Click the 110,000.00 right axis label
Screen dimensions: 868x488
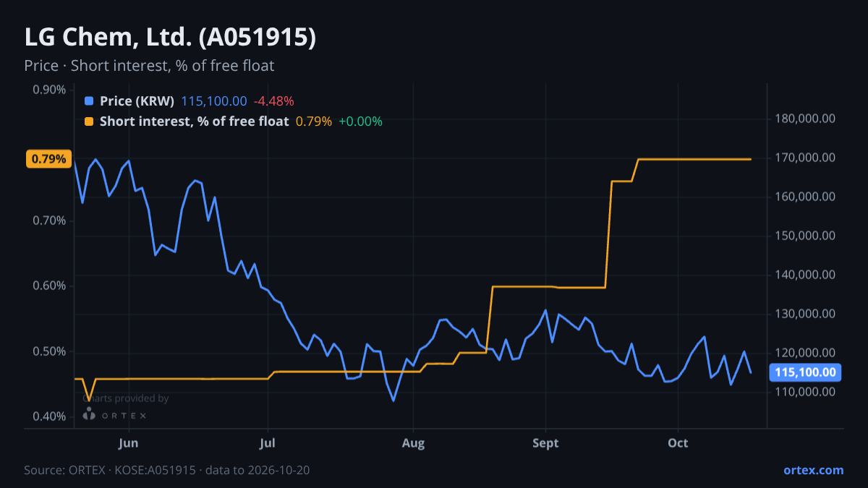click(x=805, y=392)
